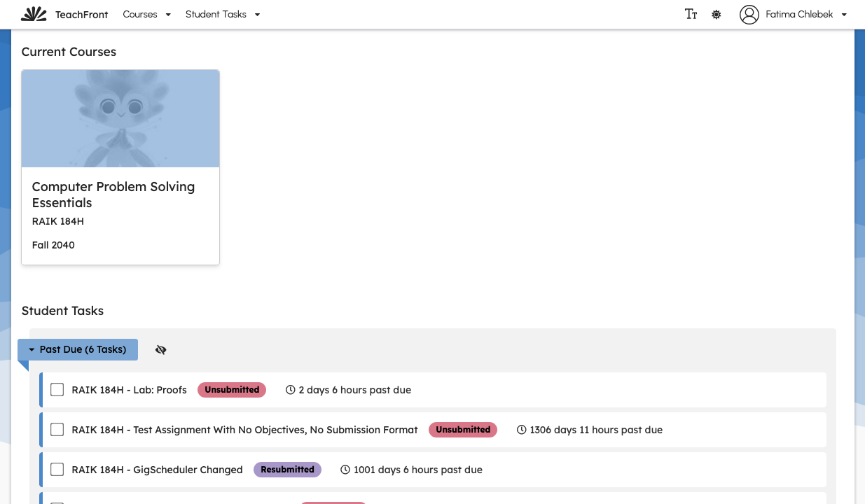Open the Fatima Chlebek account dropdown
The height and width of the screenshot is (504, 865).
click(x=806, y=14)
